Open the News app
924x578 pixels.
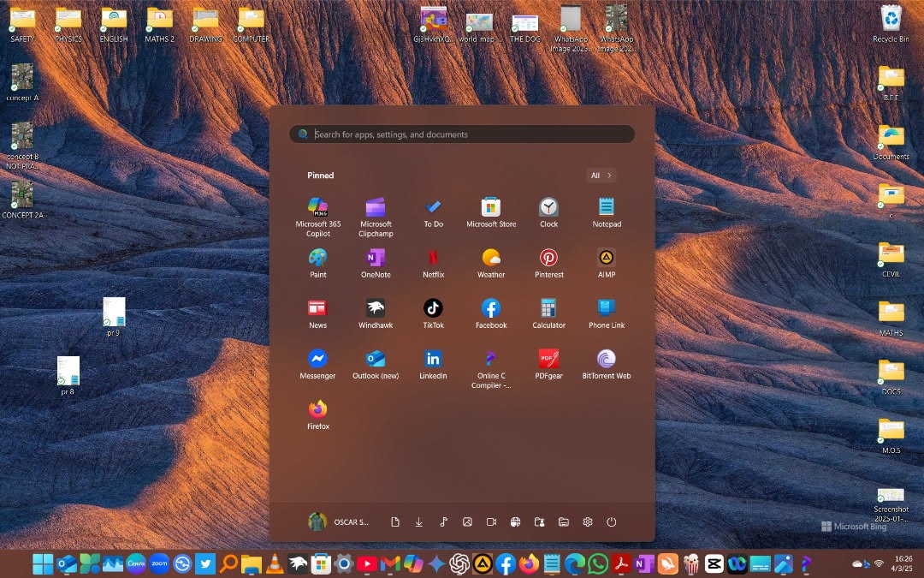click(x=317, y=313)
